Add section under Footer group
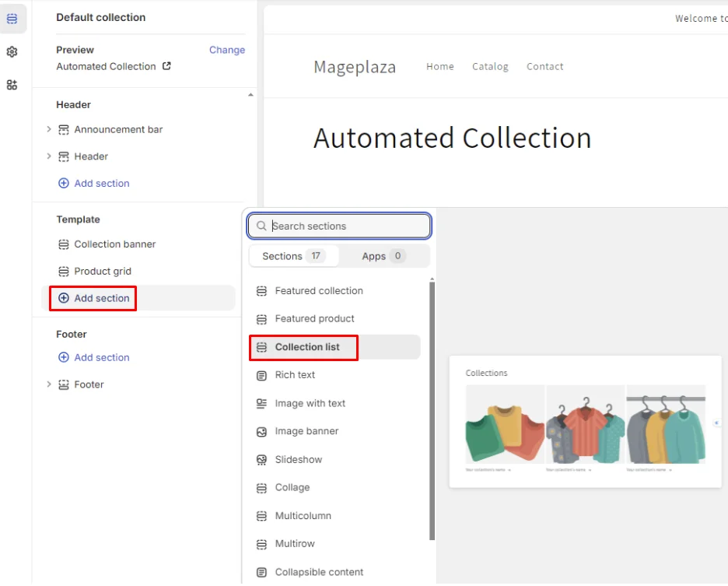The height and width of the screenshot is (586, 728). (x=94, y=357)
